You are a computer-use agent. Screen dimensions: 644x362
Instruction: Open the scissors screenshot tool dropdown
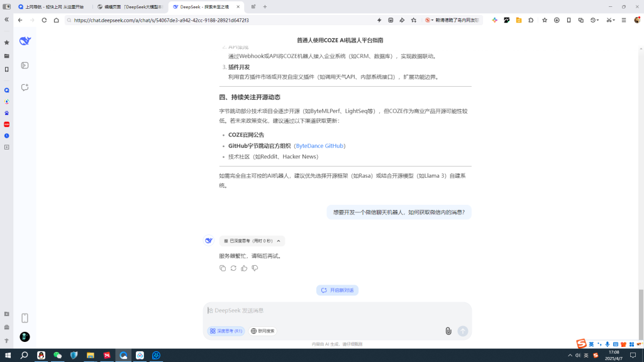(611, 20)
